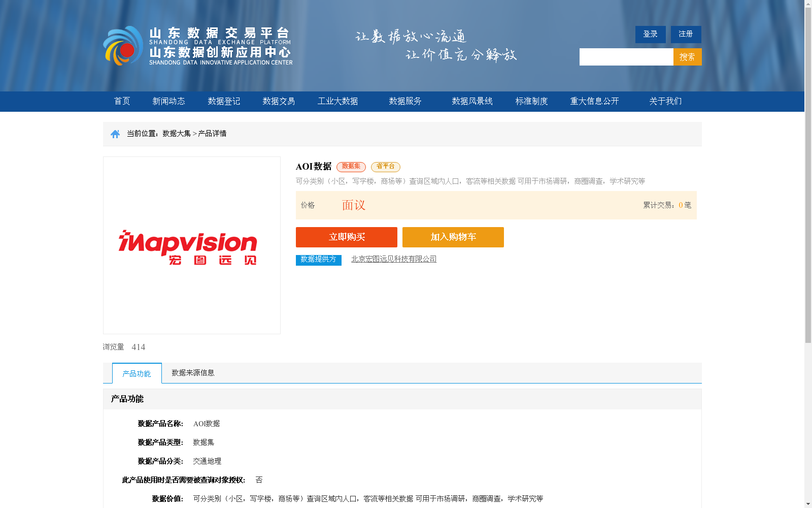Click the scrollbar up arrow
Screen dimensions: 812x508
pos(808,4)
